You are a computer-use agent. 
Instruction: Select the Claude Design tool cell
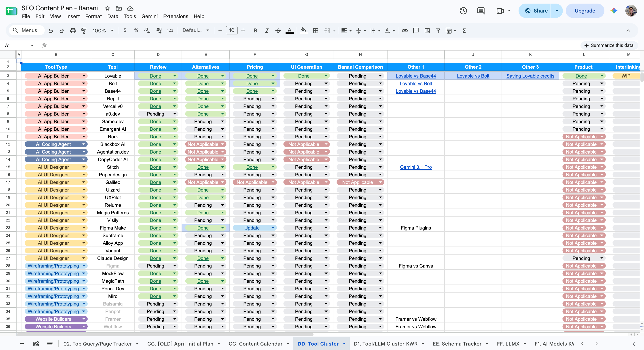[x=113, y=258]
